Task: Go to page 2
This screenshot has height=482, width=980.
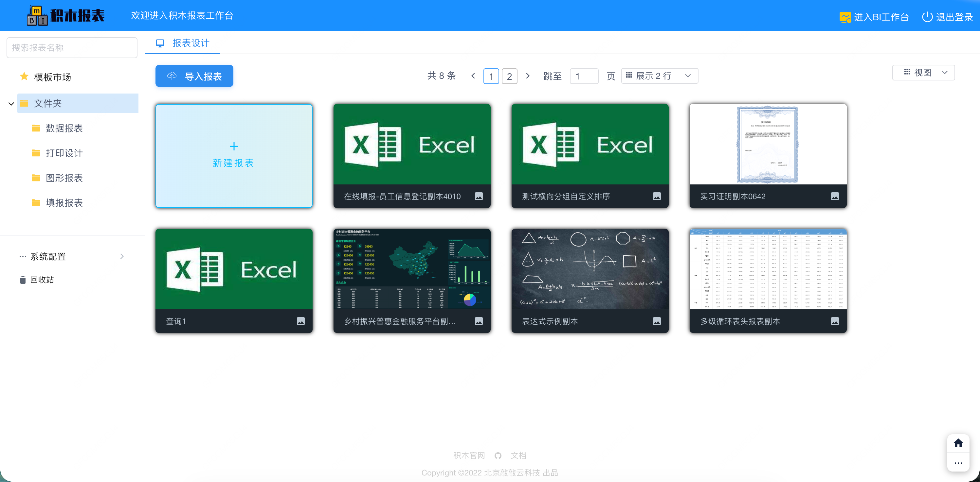Action: [x=509, y=76]
